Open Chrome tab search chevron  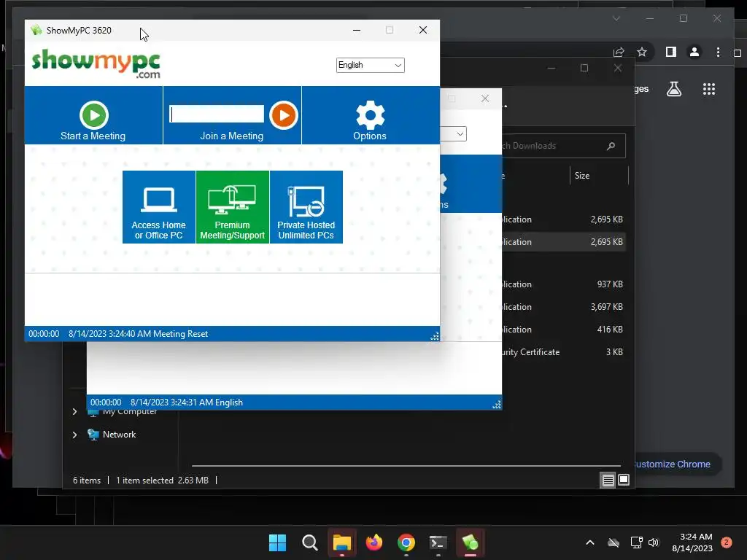pos(616,18)
